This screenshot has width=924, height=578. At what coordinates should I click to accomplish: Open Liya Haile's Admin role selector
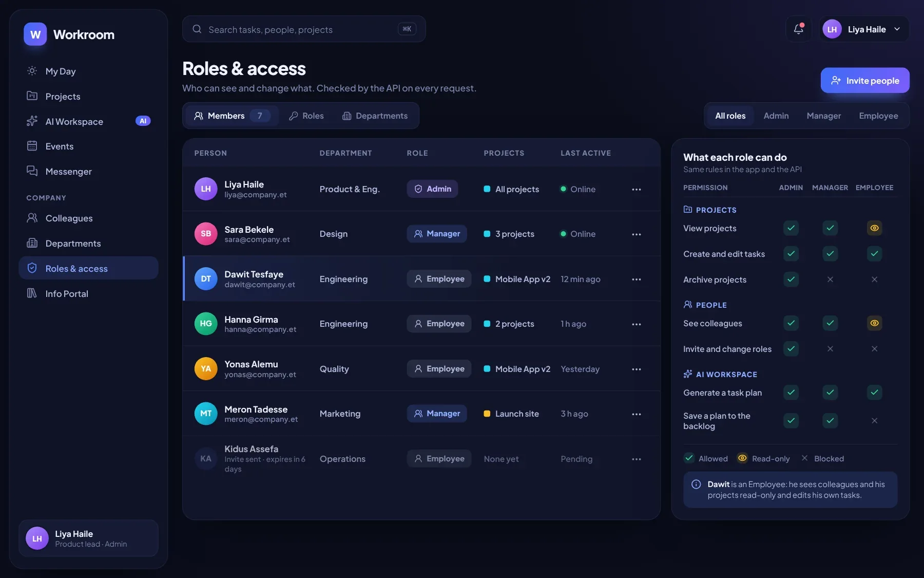(432, 189)
